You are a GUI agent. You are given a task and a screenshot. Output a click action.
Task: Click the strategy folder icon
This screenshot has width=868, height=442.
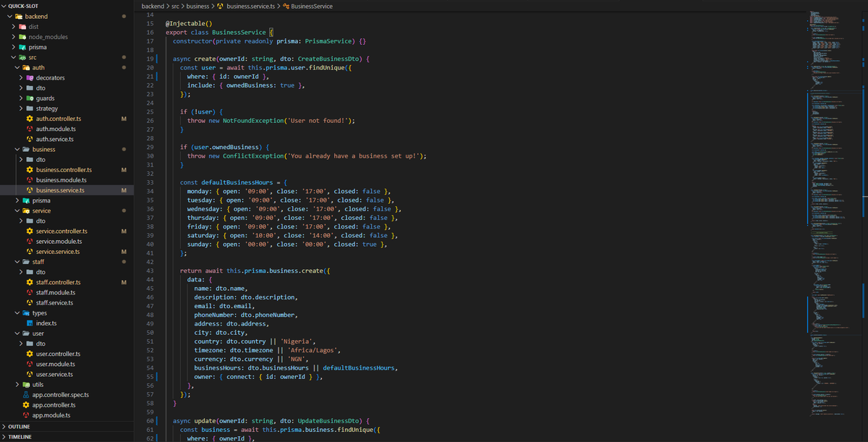tap(30, 109)
